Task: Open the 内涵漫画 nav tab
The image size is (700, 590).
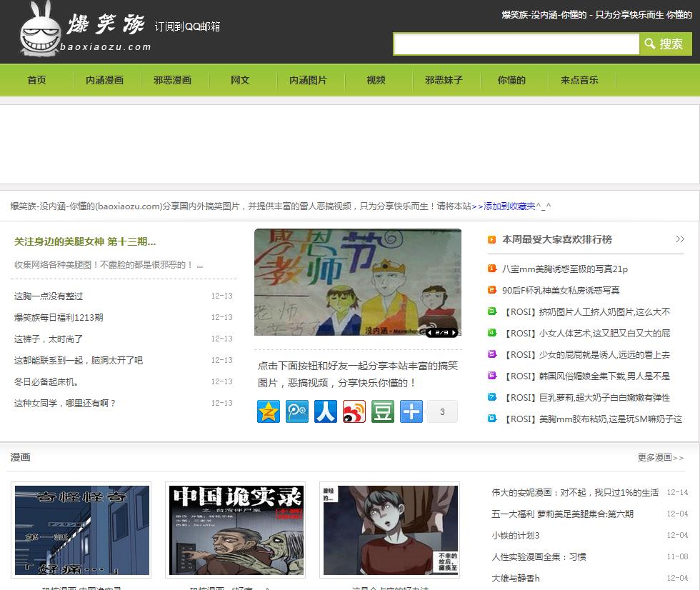Action: click(104, 80)
